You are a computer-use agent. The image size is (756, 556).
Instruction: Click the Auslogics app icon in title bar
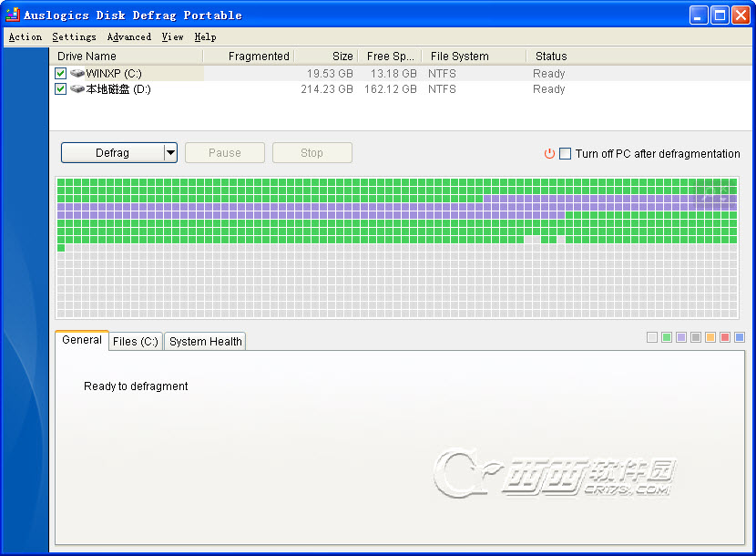pos(13,15)
